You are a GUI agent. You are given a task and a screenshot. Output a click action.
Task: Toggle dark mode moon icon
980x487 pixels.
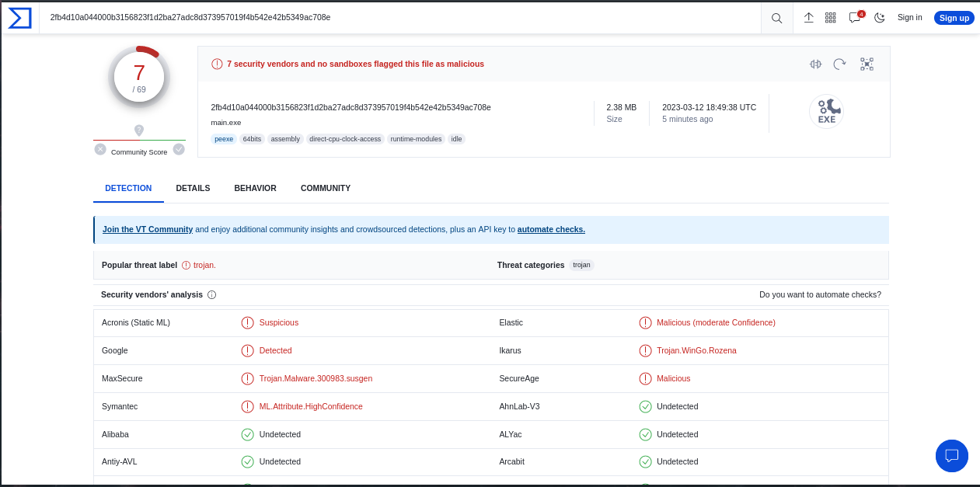[x=879, y=18]
